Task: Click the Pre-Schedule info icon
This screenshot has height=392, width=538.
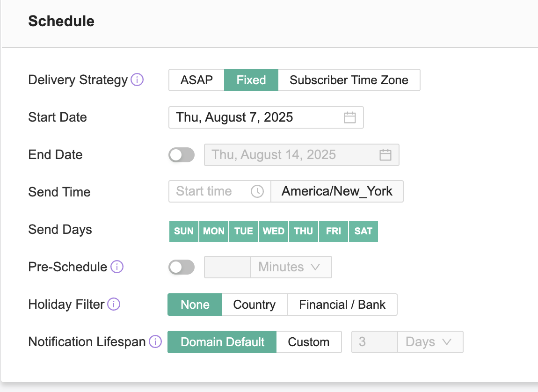Action: click(x=116, y=267)
